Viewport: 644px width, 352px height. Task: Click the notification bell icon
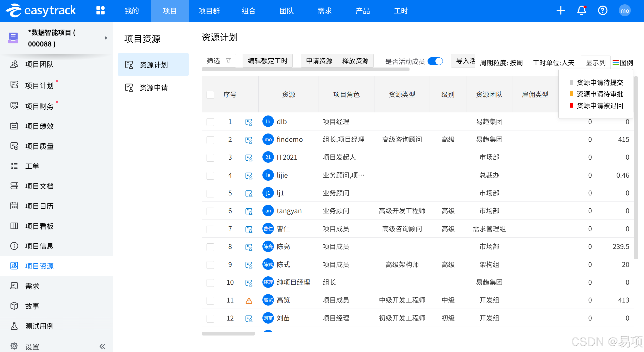click(x=582, y=11)
